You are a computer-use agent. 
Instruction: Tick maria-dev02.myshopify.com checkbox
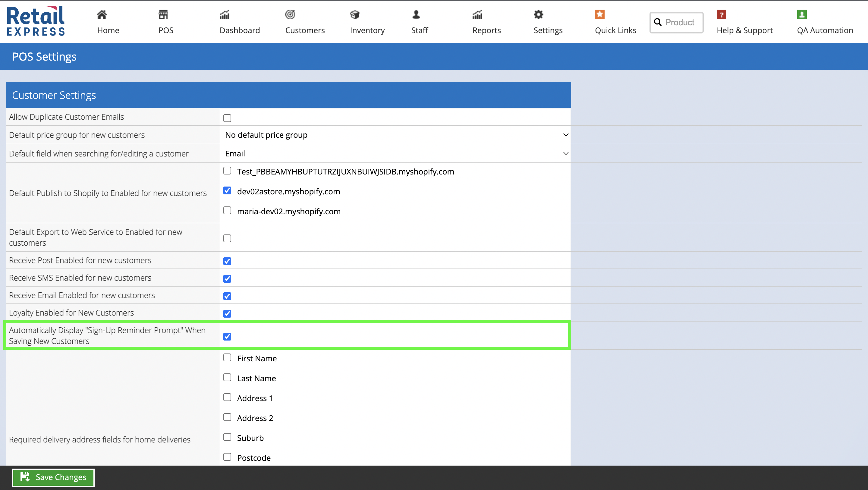227,211
